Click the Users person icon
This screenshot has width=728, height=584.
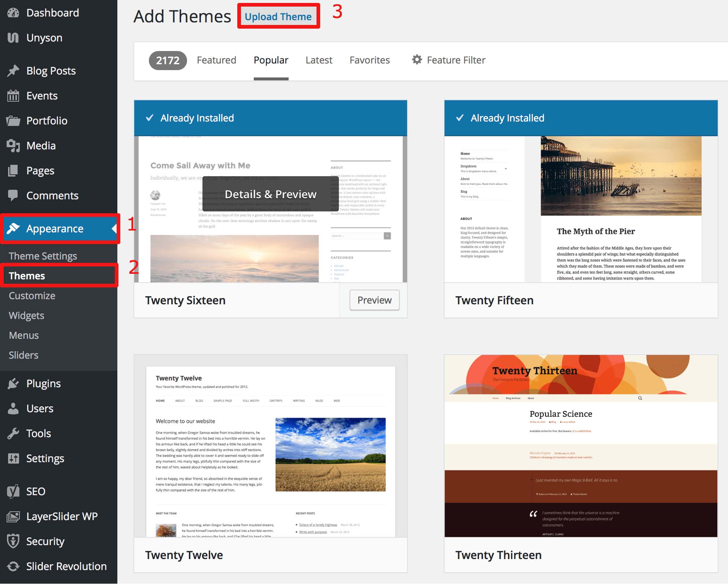[x=13, y=409]
